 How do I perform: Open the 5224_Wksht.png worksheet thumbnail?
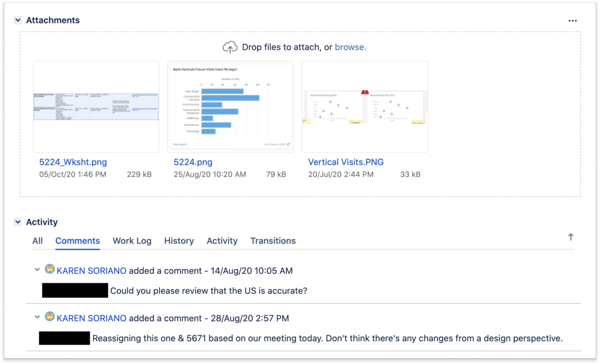[x=96, y=106]
